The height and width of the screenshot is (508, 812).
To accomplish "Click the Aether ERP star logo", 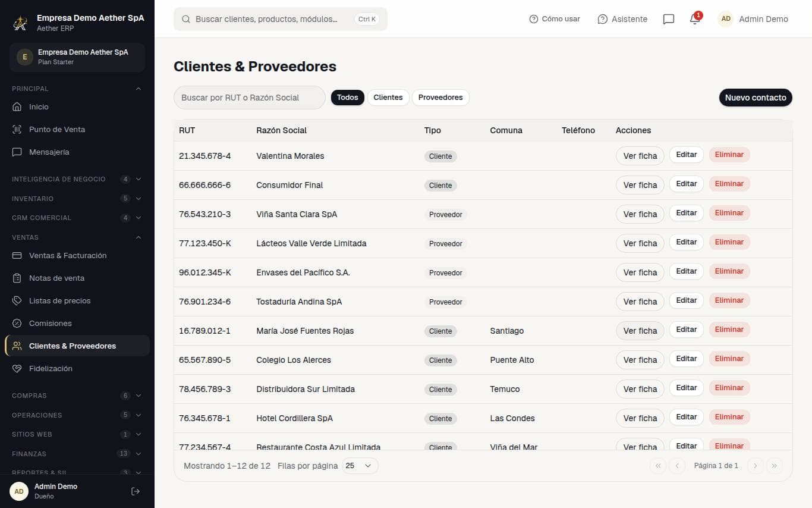I will point(20,23).
